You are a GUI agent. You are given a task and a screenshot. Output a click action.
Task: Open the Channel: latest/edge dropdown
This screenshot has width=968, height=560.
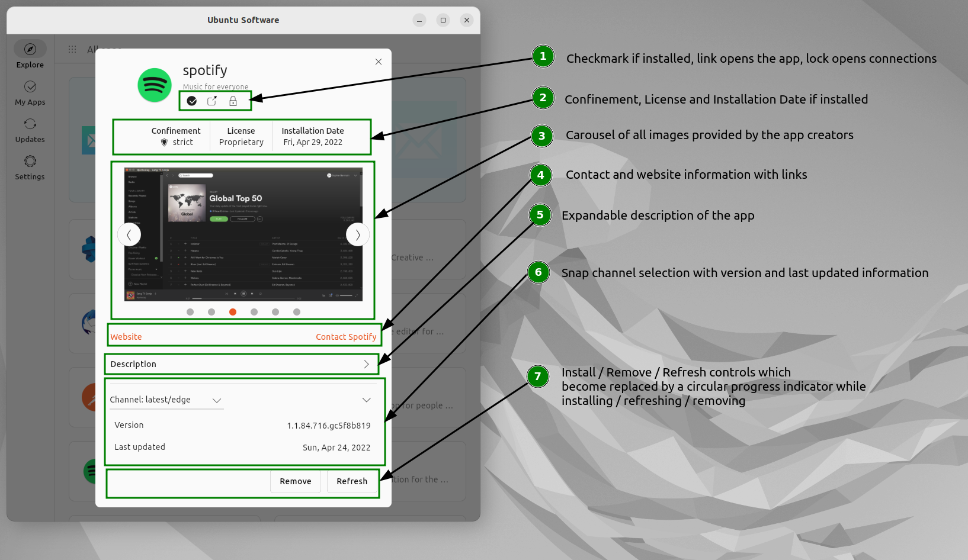pyautogui.click(x=166, y=400)
